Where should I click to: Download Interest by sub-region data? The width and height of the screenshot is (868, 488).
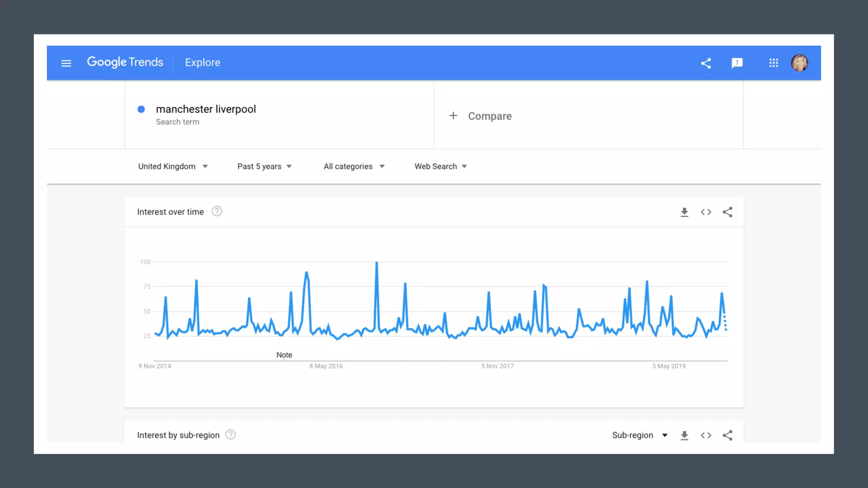[x=684, y=435]
